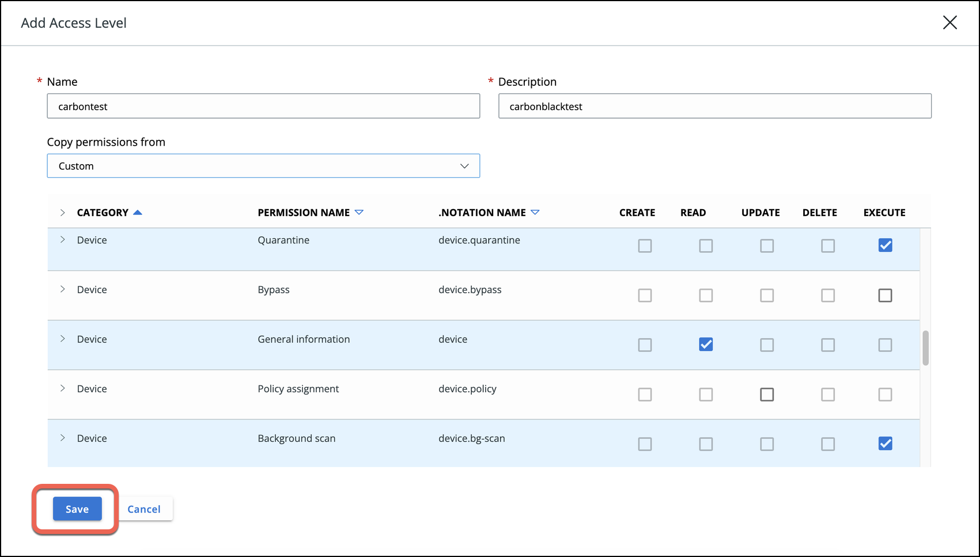This screenshot has width=980, height=557.
Task: Click the permissions table scrollbar thumb
Action: coord(925,348)
